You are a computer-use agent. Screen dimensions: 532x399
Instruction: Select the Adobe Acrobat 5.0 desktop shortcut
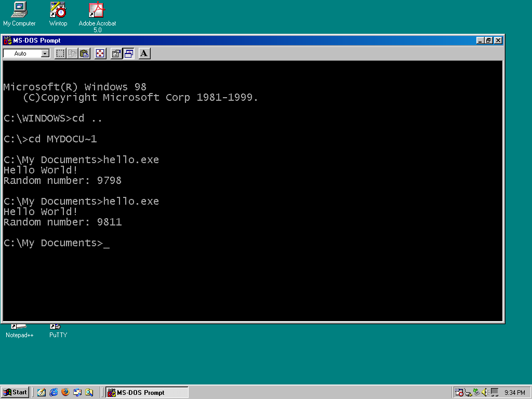[97, 17]
